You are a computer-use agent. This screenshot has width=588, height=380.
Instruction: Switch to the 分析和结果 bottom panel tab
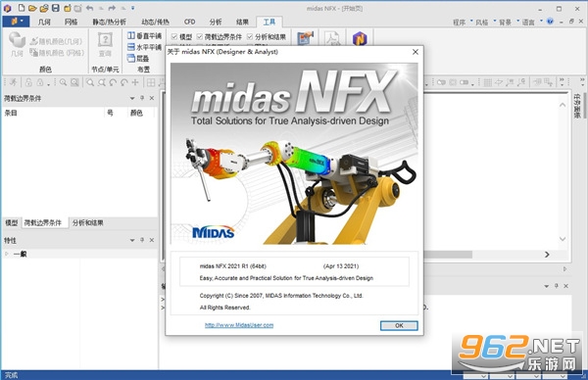(x=88, y=223)
